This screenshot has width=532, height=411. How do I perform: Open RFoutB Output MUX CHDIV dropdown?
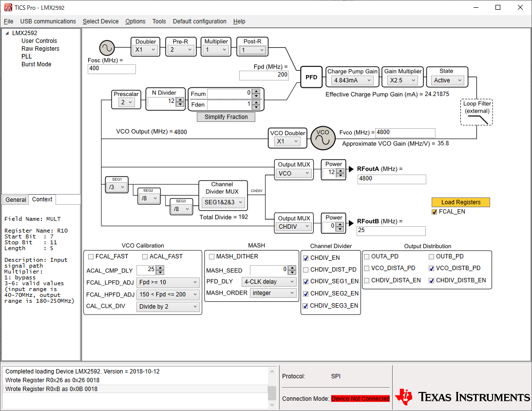(294, 227)
